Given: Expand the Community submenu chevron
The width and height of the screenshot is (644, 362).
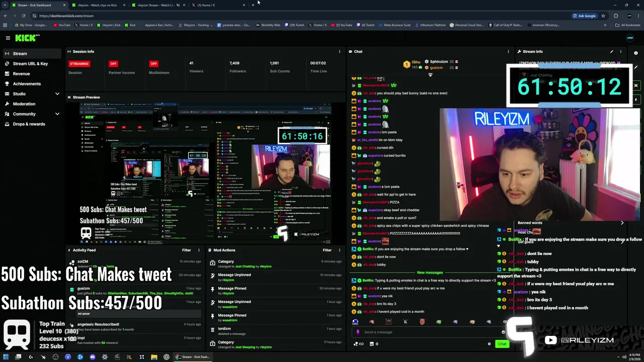Looking at the screenshot, I should (57, 114).
